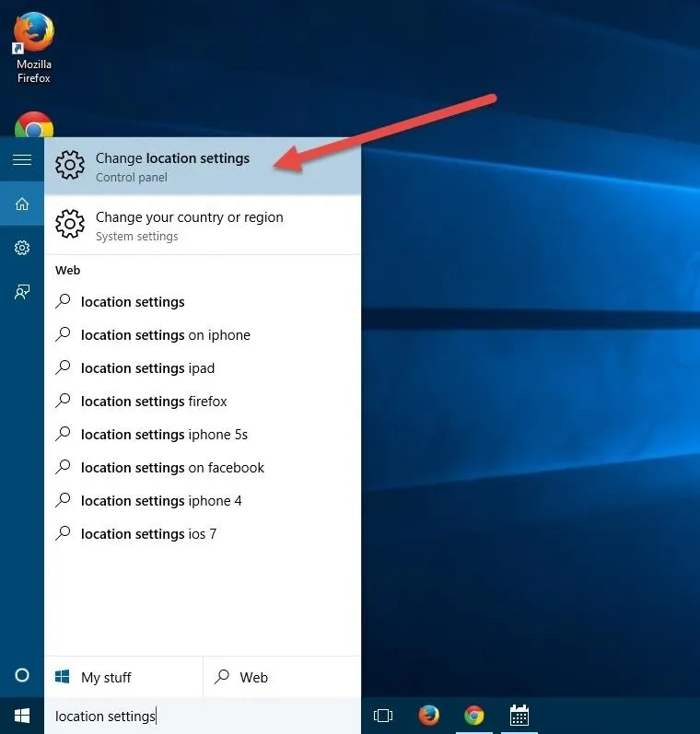Open the Windows Start button
Image resolution: width=700 pixels, height=734 pixels.
pos(22,716)
